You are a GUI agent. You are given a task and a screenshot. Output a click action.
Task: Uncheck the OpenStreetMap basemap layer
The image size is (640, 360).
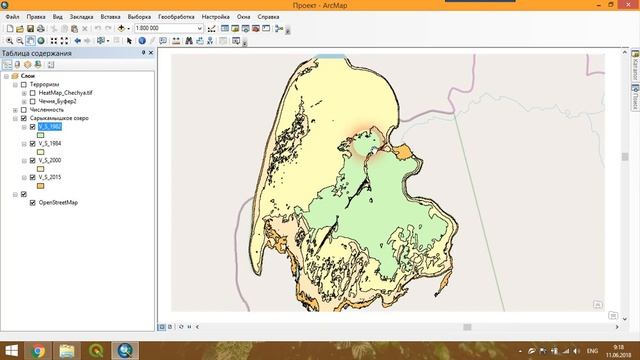[33, 202]
